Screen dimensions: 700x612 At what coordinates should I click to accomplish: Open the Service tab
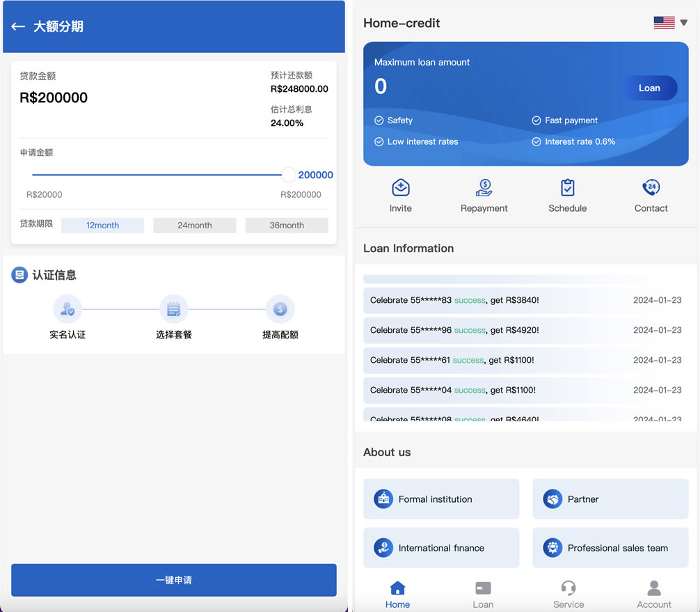point(568,593)
